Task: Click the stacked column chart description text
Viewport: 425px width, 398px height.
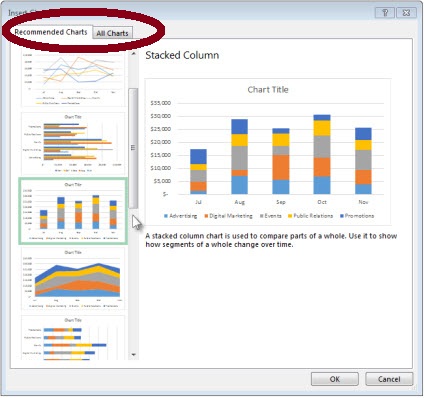Action: (x=271, y=240)
